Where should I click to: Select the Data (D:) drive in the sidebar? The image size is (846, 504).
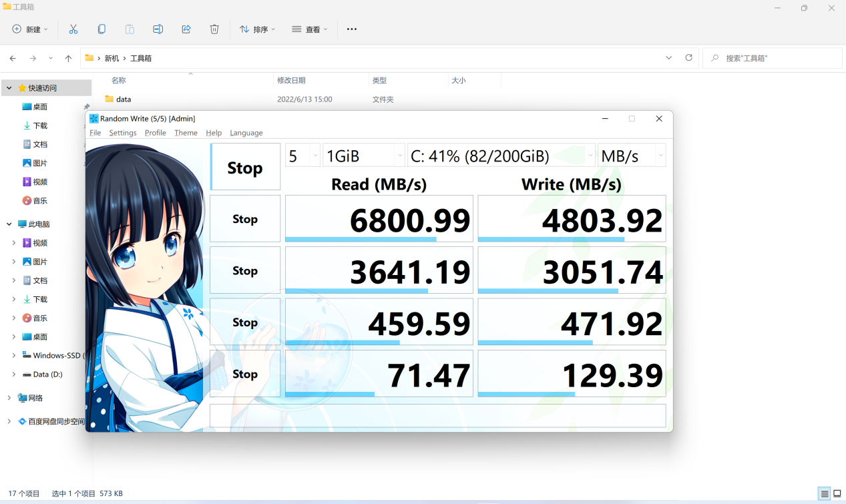tap(46, 374)
